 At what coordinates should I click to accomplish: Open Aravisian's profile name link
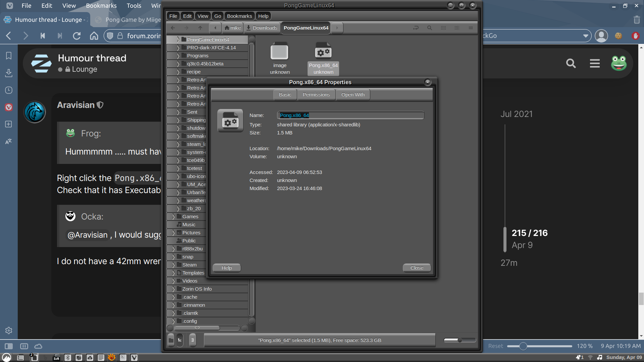[76, 105]
